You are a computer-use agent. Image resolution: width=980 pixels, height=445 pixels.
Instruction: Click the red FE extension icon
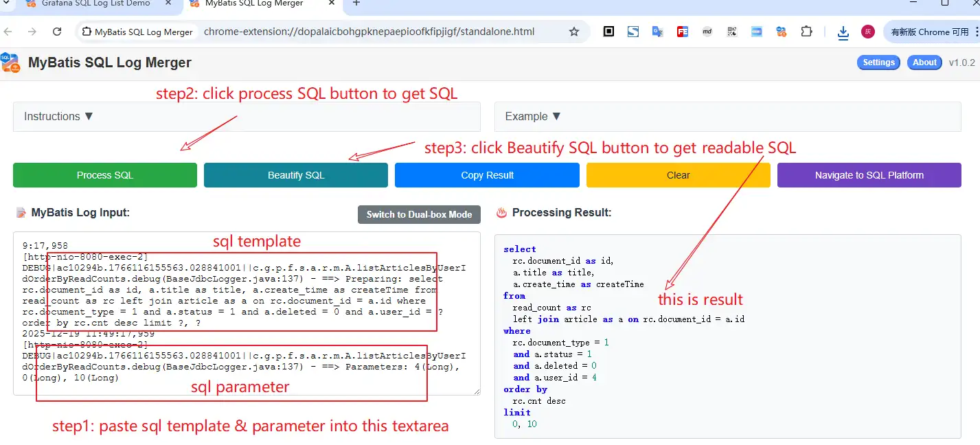tap(682, 32)
